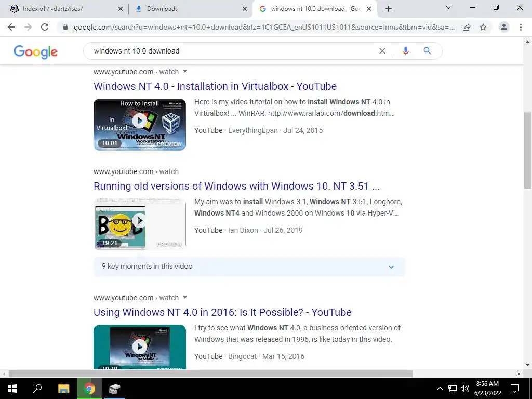Image resolution: width=532 pixels, height=399 pixels.
Task: Open a new tab with the plus button
Action: 389,9
